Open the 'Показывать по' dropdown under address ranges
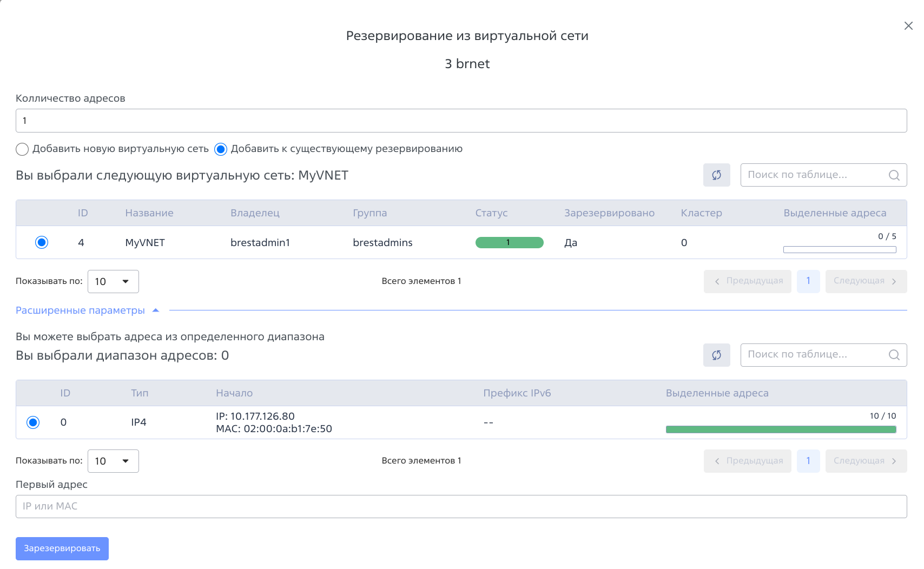Screen dimensions: 924x569 click(x=113, y=461)
